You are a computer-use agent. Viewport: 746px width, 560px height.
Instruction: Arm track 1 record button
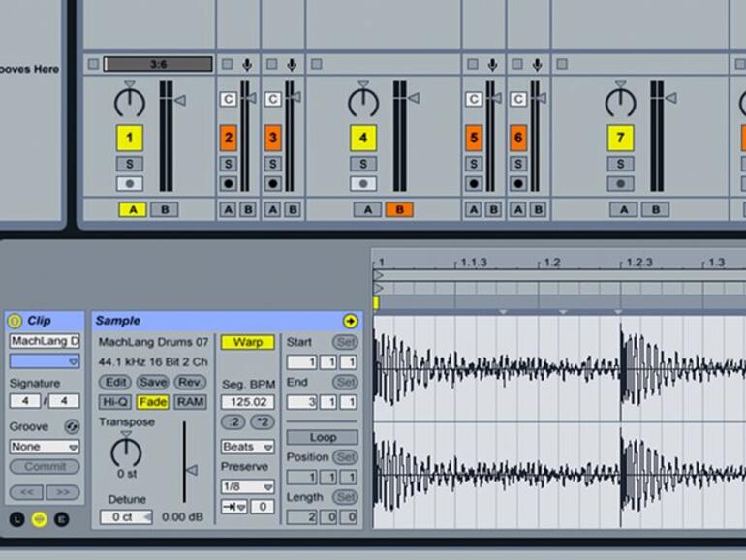(x=130, y=183)
